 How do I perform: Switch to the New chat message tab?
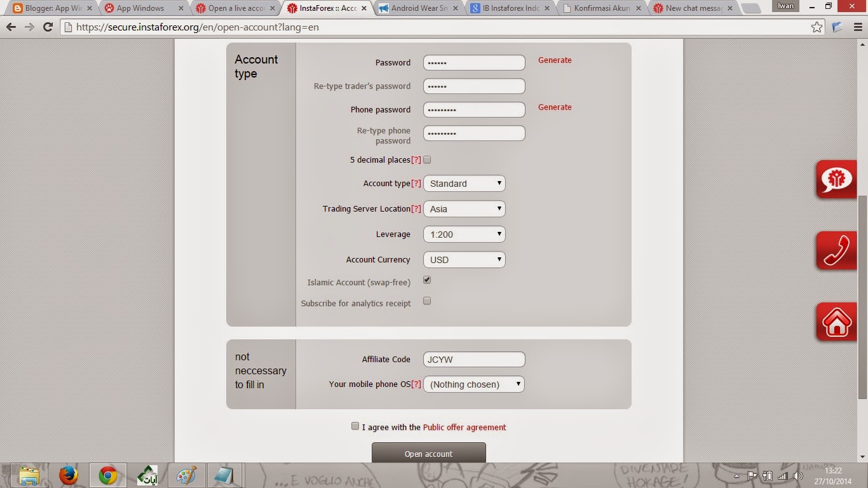pyautogui.click(x=691, y=8)
